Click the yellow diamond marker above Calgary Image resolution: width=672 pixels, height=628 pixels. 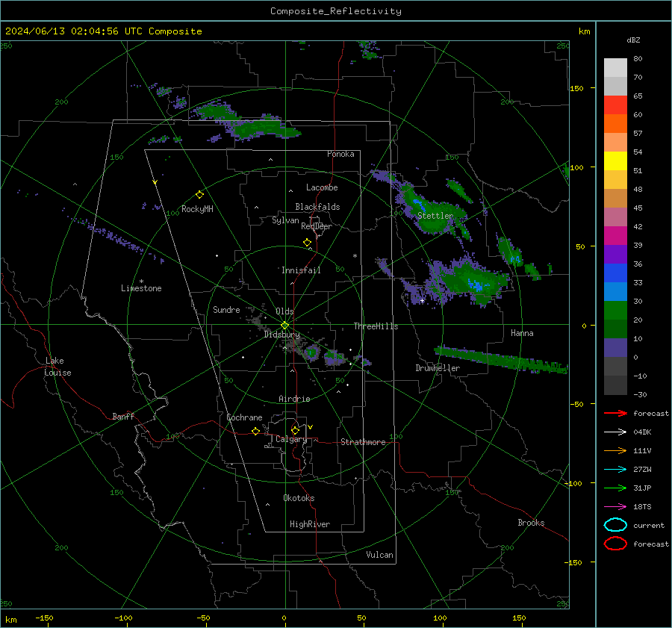(x=295, y=430)
